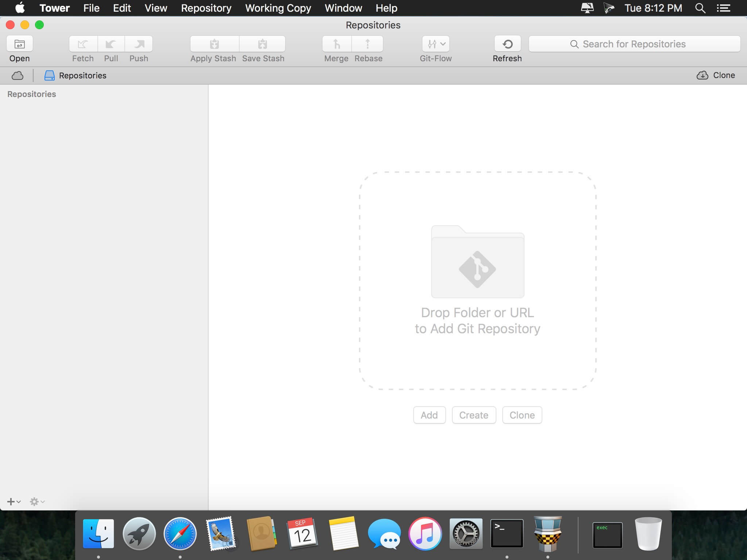The height and width of the screenshot is (560, 747).
Task: Open Notes from the Dock
Action: pos(343,534)
